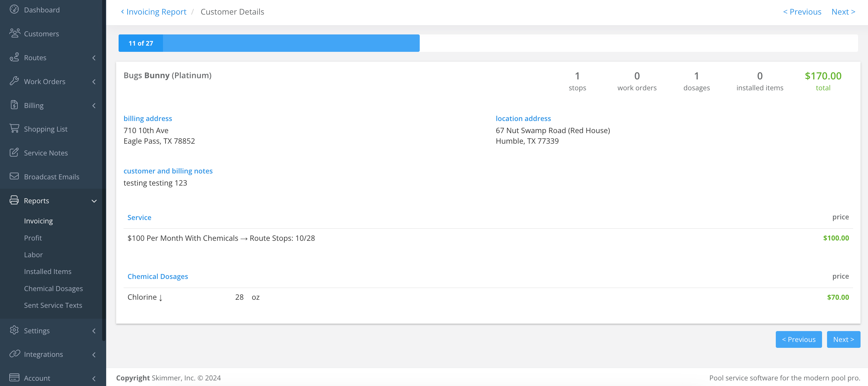
Task: Select the Sent Service Texts submenu
Action: coord(53,305)
